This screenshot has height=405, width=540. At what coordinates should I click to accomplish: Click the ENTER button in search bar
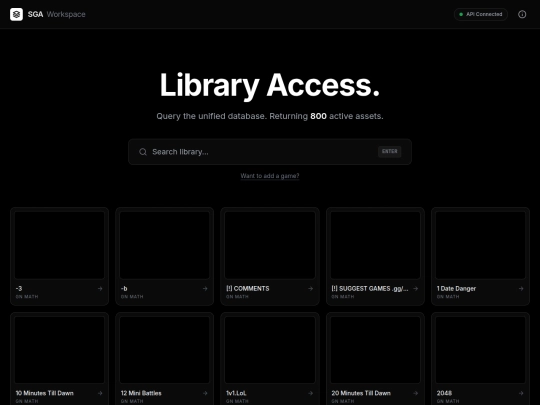click(x=390, y=152)
